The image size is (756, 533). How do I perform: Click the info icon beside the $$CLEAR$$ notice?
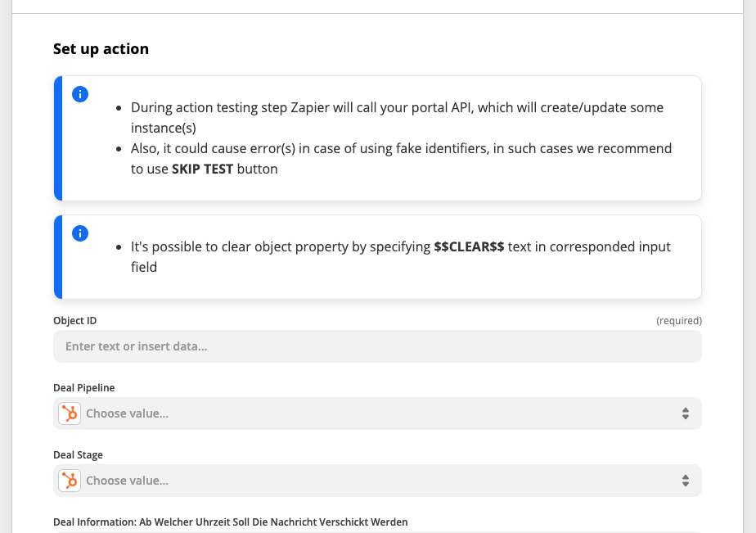80,233
